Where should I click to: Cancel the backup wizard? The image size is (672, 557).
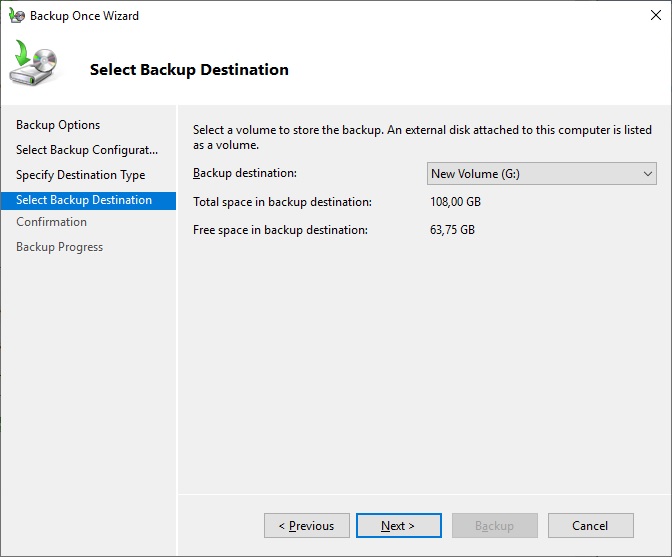point(590,526)
